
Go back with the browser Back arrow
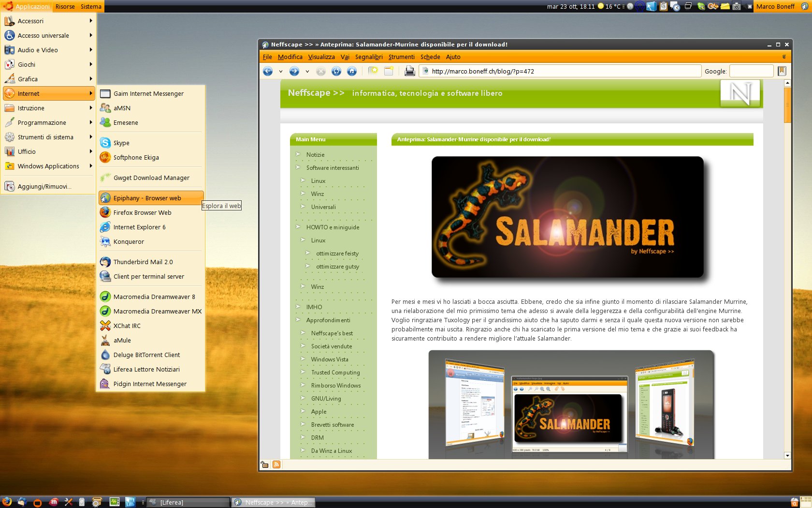(268, 71)
